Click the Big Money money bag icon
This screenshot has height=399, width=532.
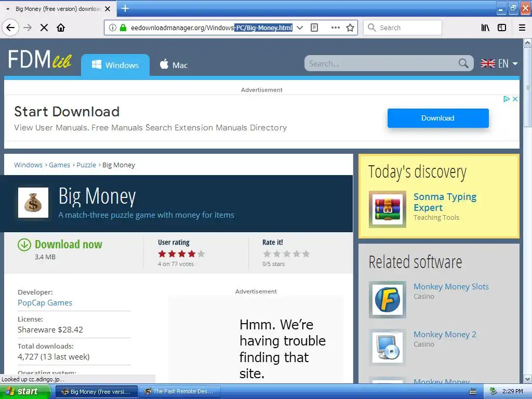pos(33,203)
